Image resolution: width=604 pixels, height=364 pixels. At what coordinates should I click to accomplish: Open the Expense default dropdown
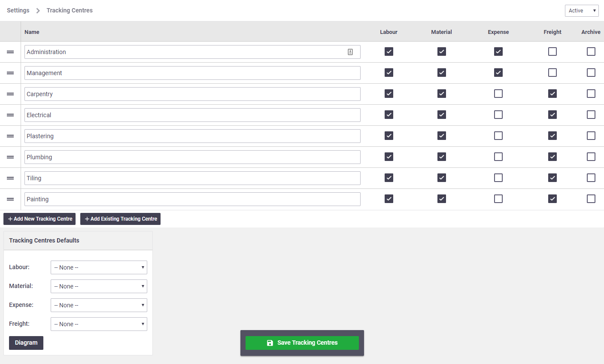click(99, 305)
